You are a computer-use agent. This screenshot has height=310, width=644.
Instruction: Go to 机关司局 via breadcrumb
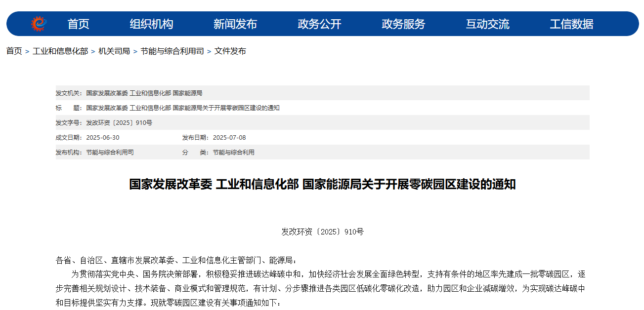coord(114,51)
